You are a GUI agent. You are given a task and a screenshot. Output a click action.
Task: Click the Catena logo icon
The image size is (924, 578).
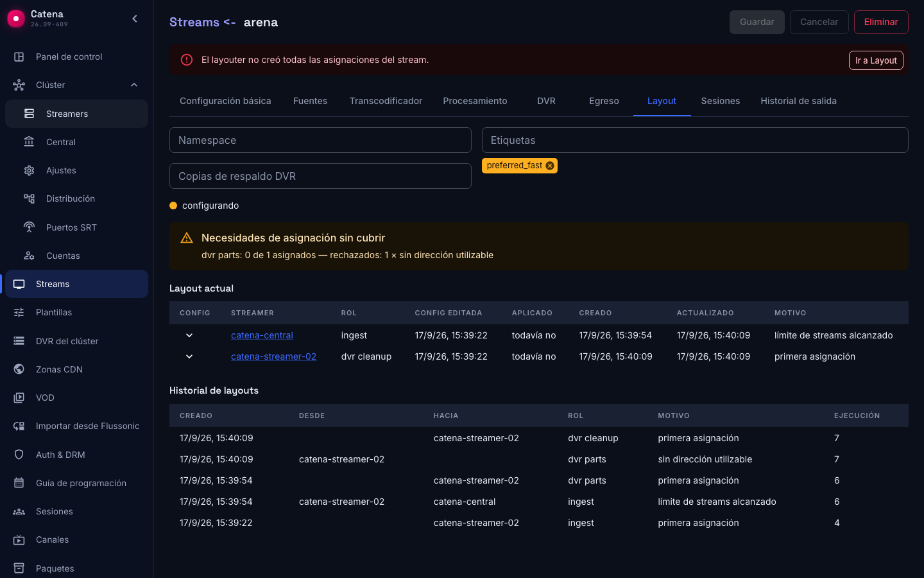point(16,19)
